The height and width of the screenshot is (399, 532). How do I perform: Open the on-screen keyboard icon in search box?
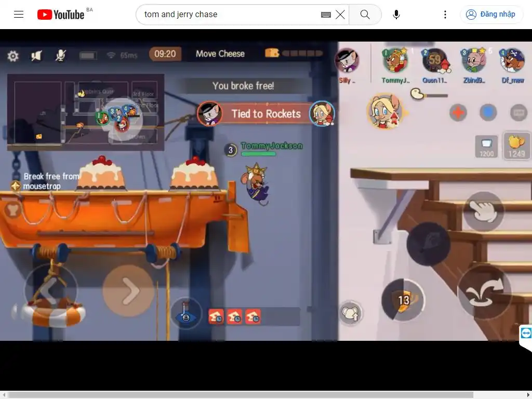click(x=326, y=15)
